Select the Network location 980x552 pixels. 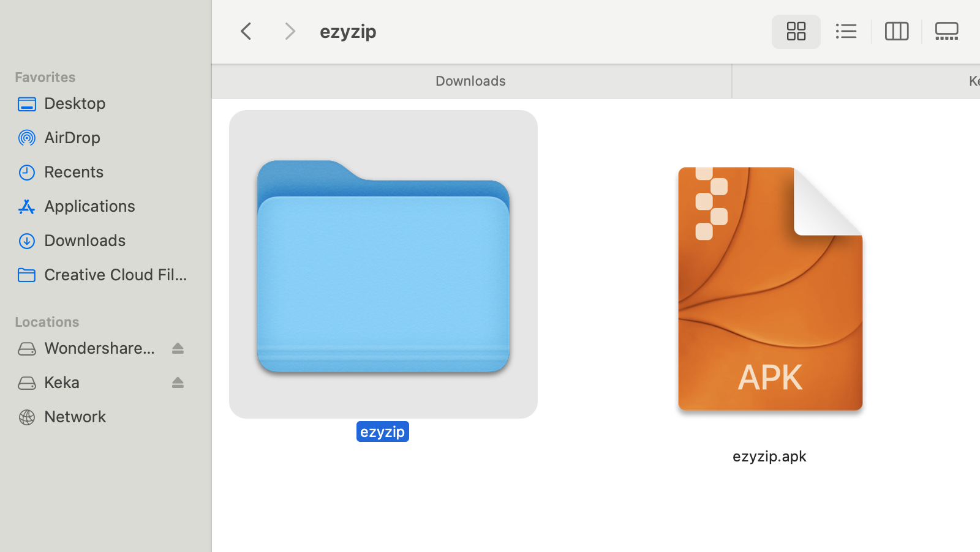tap(75, 416)
